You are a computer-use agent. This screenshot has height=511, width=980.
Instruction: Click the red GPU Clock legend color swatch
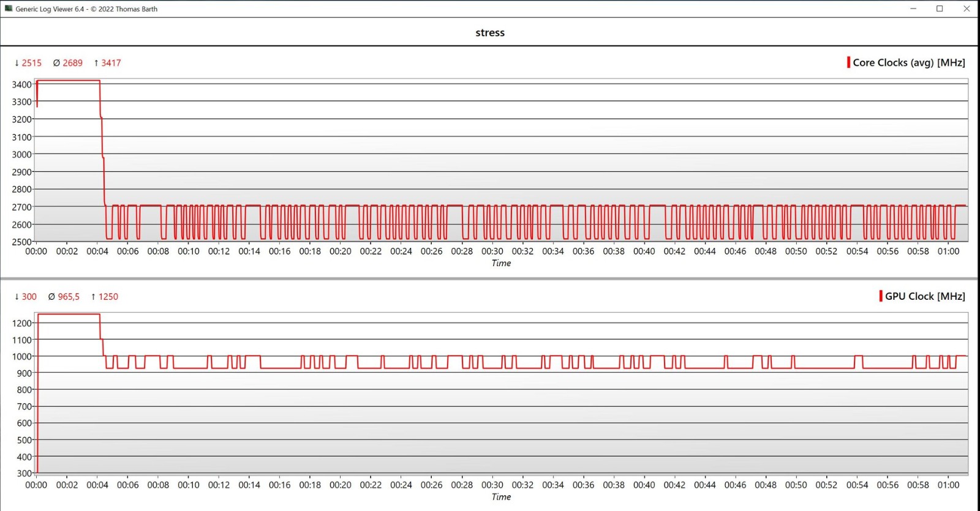pyautogui.click(x=881, y=296)
